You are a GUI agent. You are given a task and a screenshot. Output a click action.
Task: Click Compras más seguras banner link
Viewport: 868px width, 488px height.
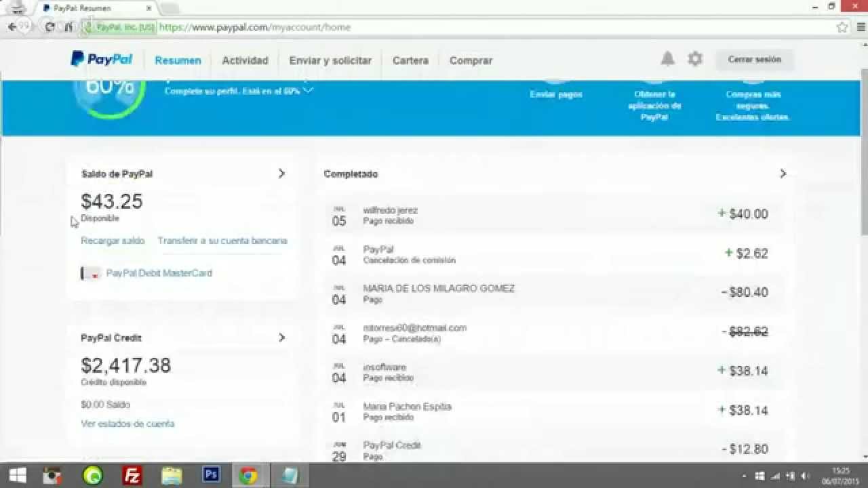point(753,106)
